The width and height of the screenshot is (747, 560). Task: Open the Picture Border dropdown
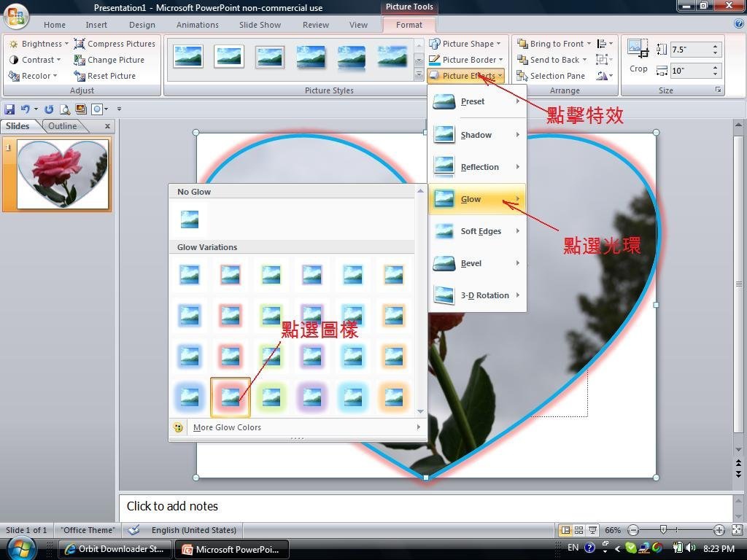pos(466,60)
